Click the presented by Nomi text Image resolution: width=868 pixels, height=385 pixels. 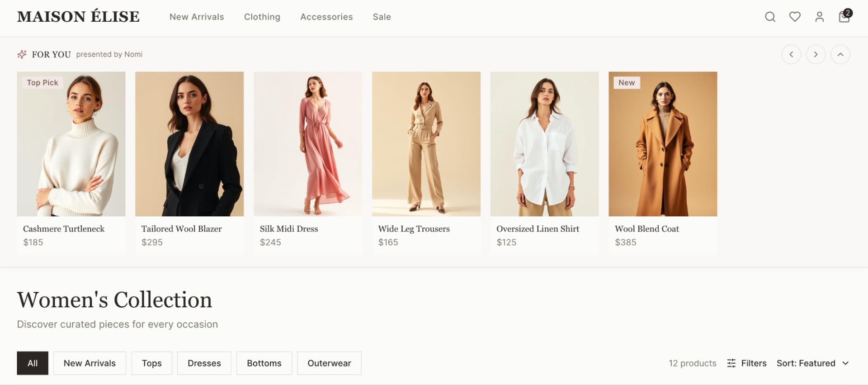(x=109, y=54)
